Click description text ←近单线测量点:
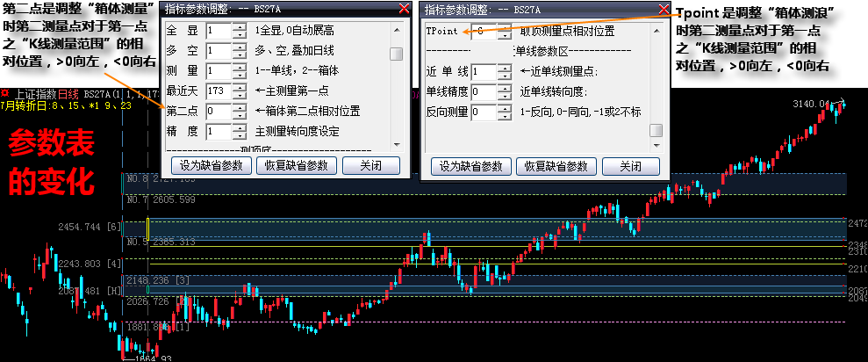868x362 pixels. coord(559,71)
